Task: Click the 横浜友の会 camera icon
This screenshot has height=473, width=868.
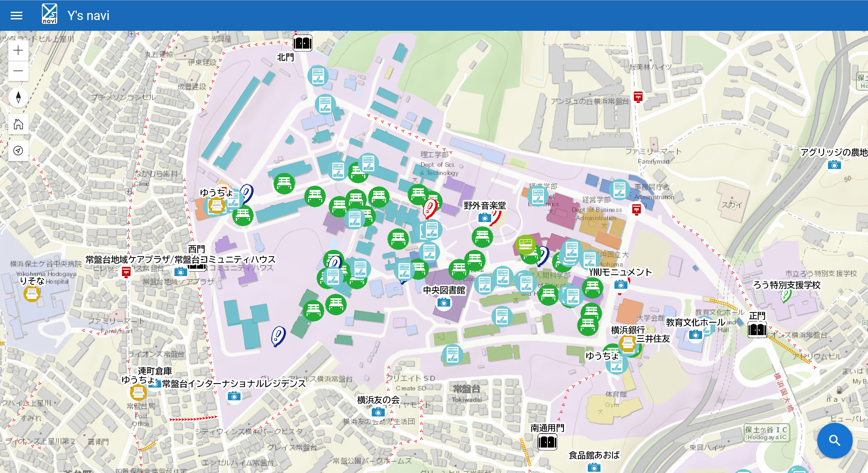Action: (x=378, y=412)
